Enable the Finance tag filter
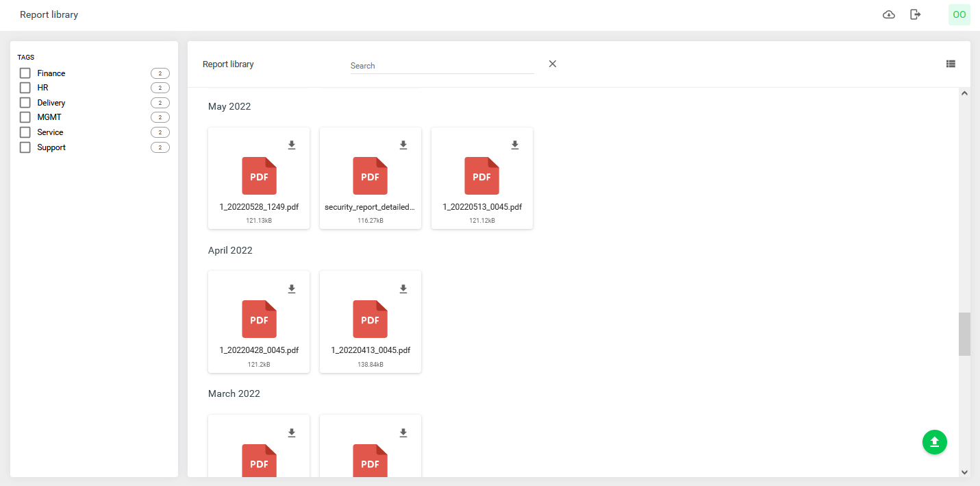980x486 pixels. (x=24, y=73)
